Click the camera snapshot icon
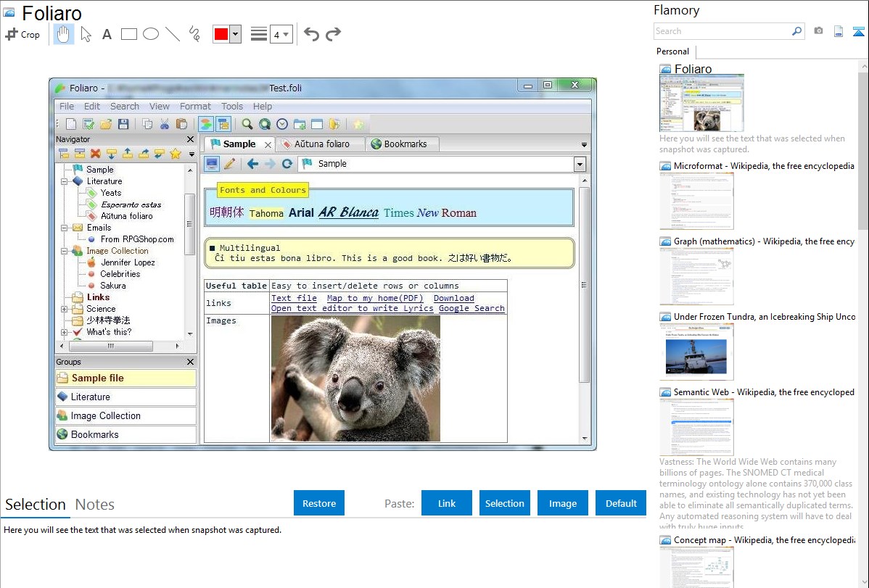The image size is (869, 588). [818, 31]
